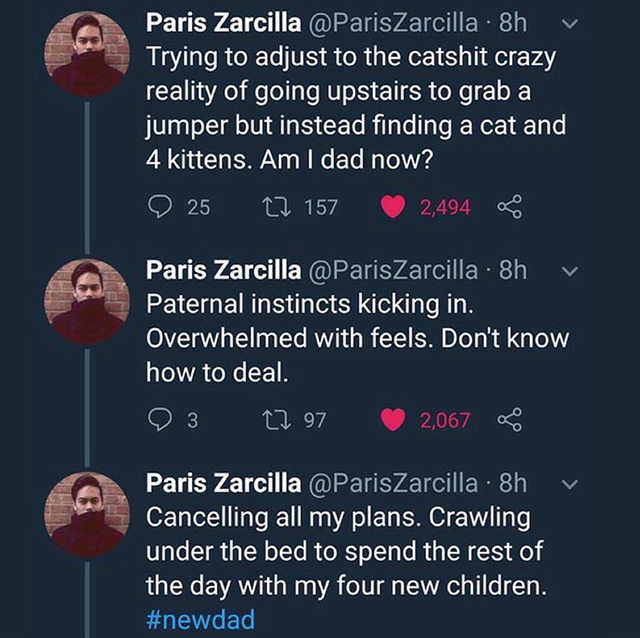640x638 pixels.
Task: Open the #newdad hashtag link
Action: coord(200,620)
